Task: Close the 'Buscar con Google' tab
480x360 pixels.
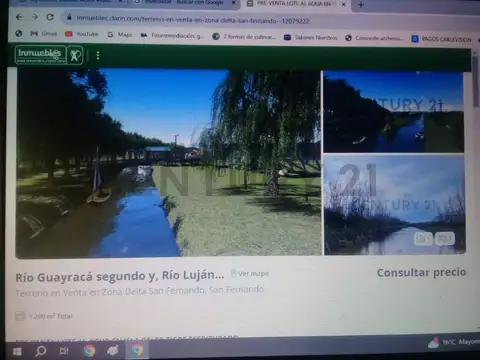Action: [234, 3]
